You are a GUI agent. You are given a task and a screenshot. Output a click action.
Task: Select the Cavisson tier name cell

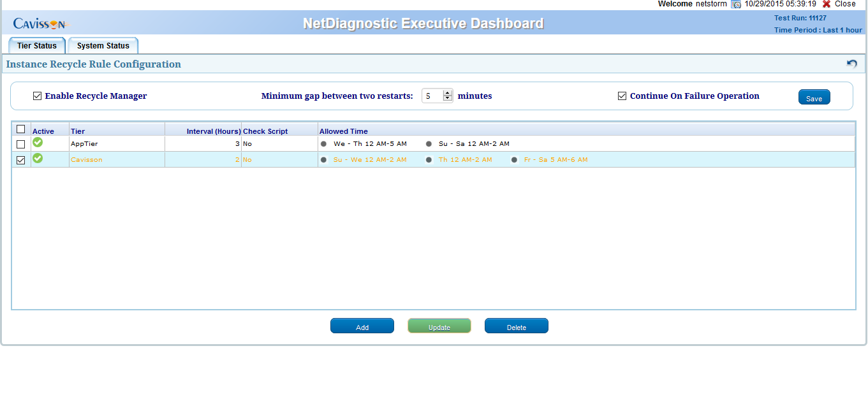117,160
